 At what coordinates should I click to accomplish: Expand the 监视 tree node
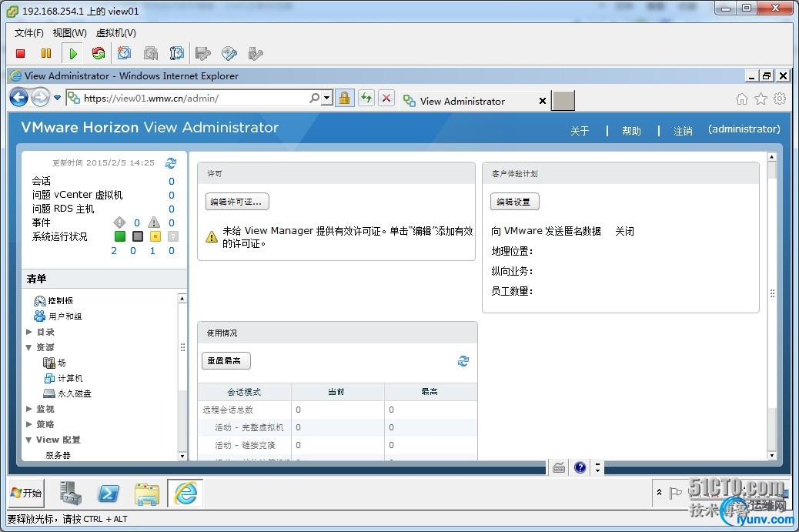[29, 409]
